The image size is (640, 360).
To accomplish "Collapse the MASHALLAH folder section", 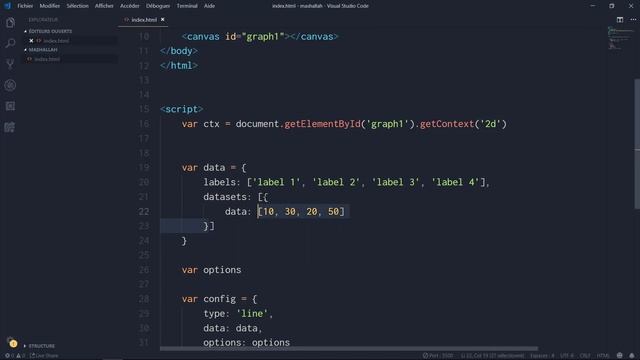I will 41,50.
